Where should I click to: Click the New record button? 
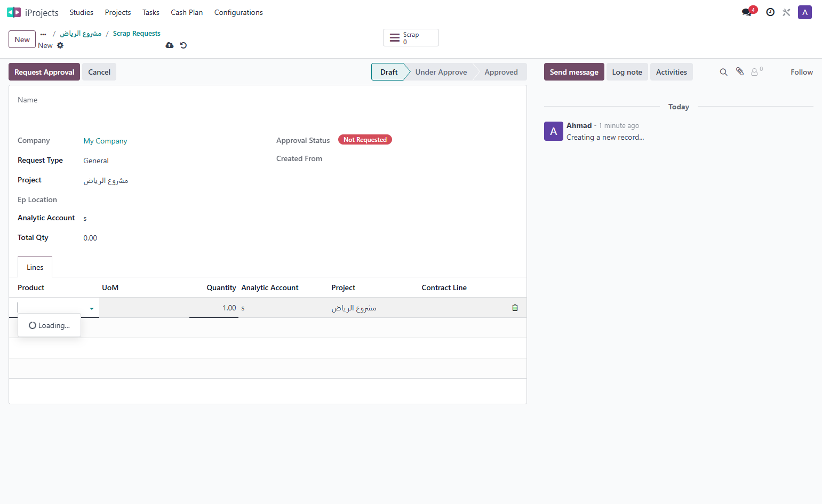pyautogui.click(x=22, y=39)
